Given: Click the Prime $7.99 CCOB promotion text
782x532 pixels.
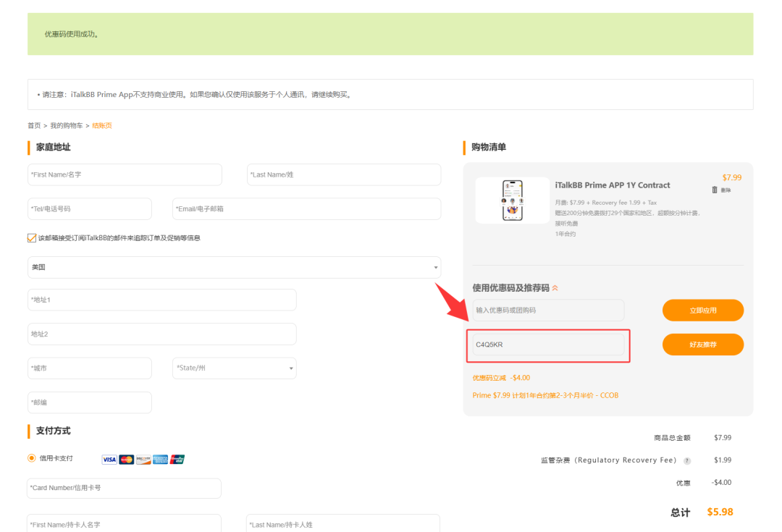Looking at the screenshot, I should pos(546,395).
